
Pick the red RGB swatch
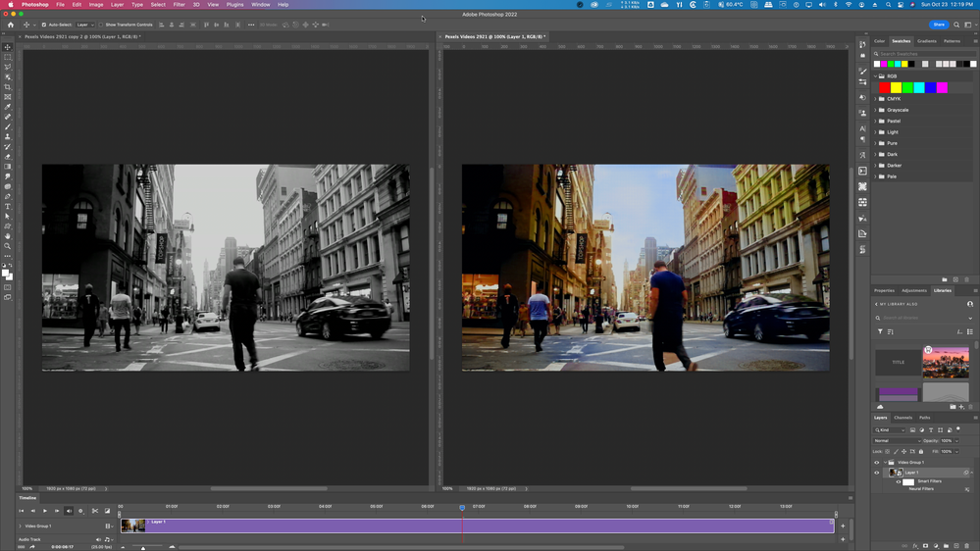884,87
